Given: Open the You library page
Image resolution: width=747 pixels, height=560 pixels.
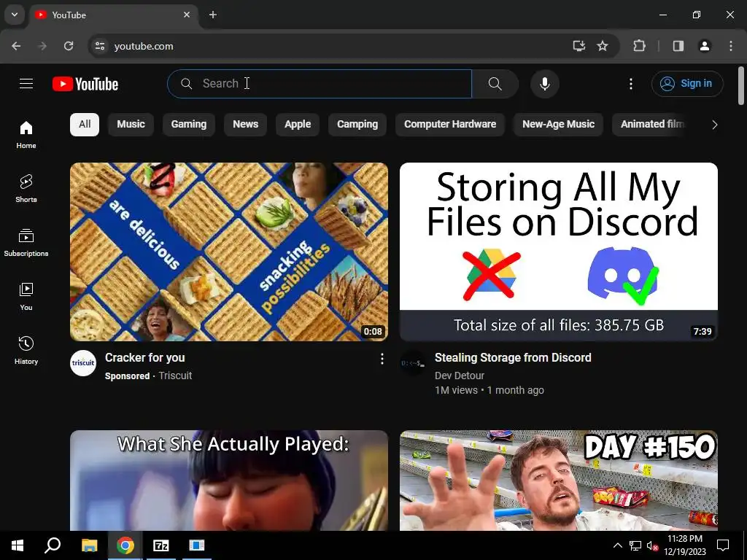Looking at the screenshot, I should click(26, 296).
